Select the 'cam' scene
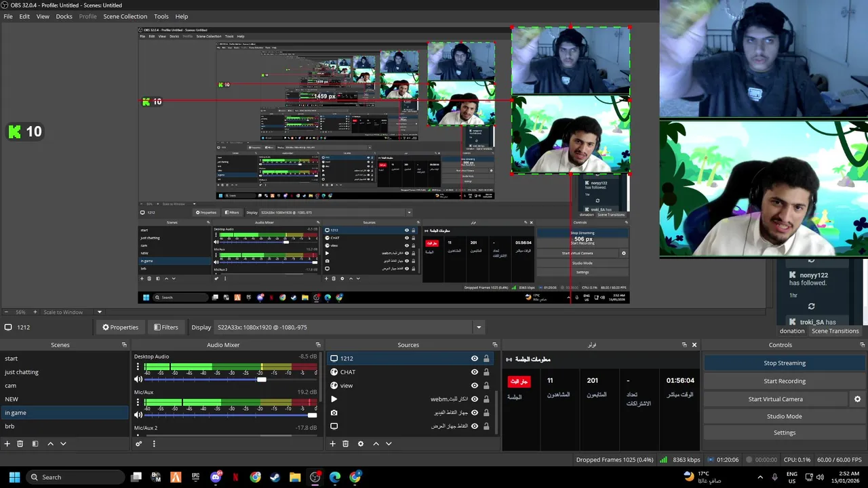This screenshot has width=868, height=488. (64, 386)
